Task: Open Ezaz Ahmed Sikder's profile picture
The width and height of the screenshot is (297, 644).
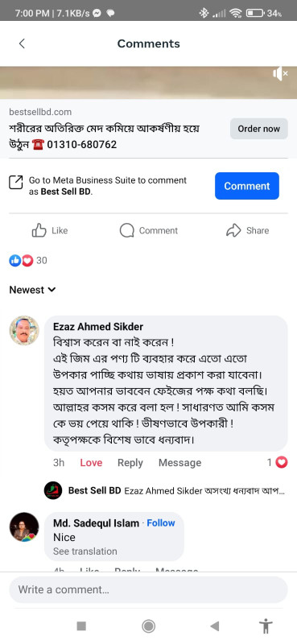Action: pos(24,331)
